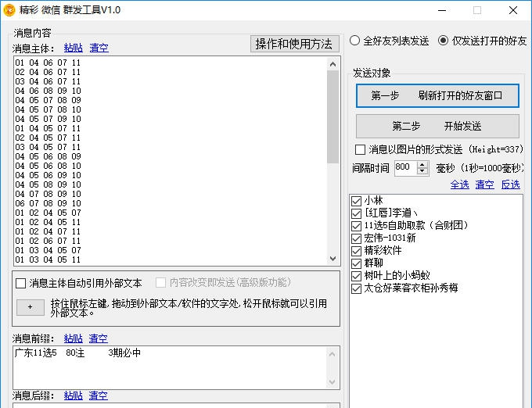Image resolution: width=532 pixels, height=408 pixels.
Task: Increase interval time with the up spinner arrow
Action: (x=422, y=165)
